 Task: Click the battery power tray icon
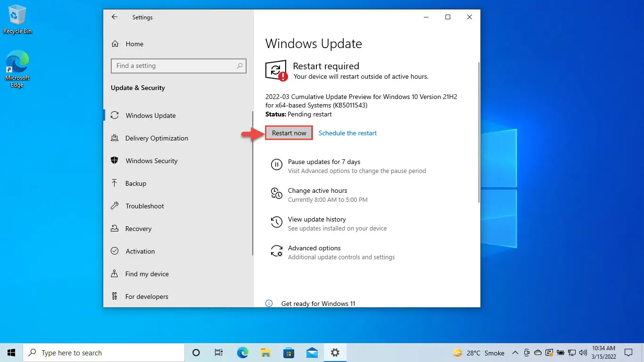[x=561, y=353]
